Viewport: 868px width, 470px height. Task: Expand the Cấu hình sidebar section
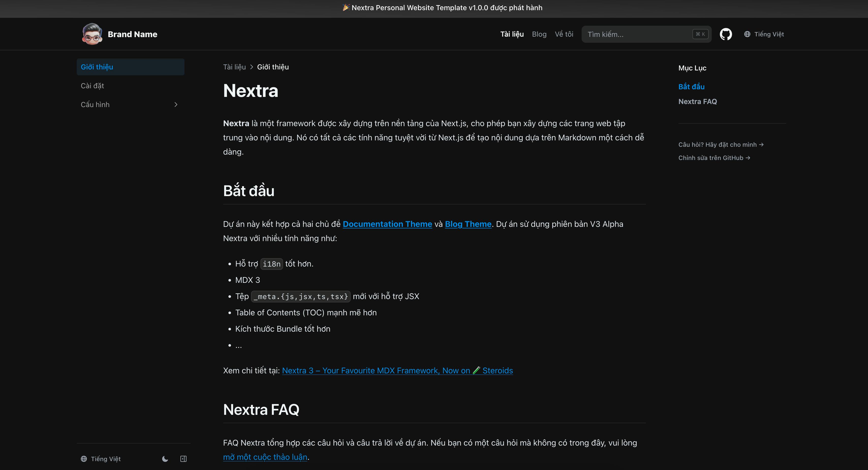click(130, 105)
